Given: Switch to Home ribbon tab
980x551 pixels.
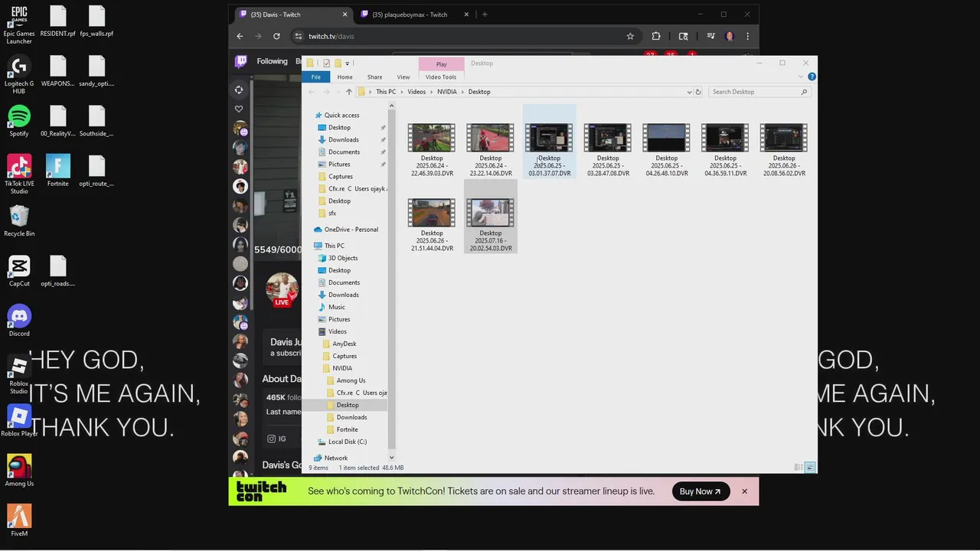Looking at the screenshot, I should click(x=345, y=77).
